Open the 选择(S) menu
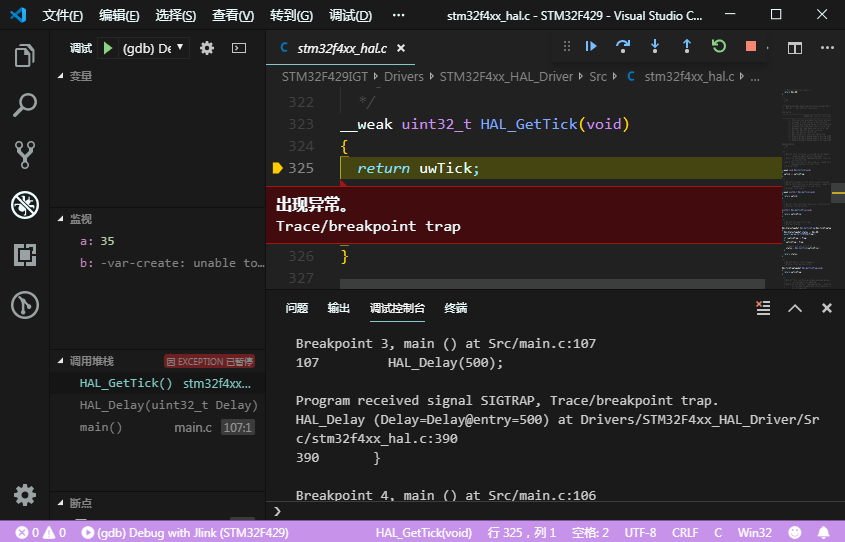 [176, 15]
